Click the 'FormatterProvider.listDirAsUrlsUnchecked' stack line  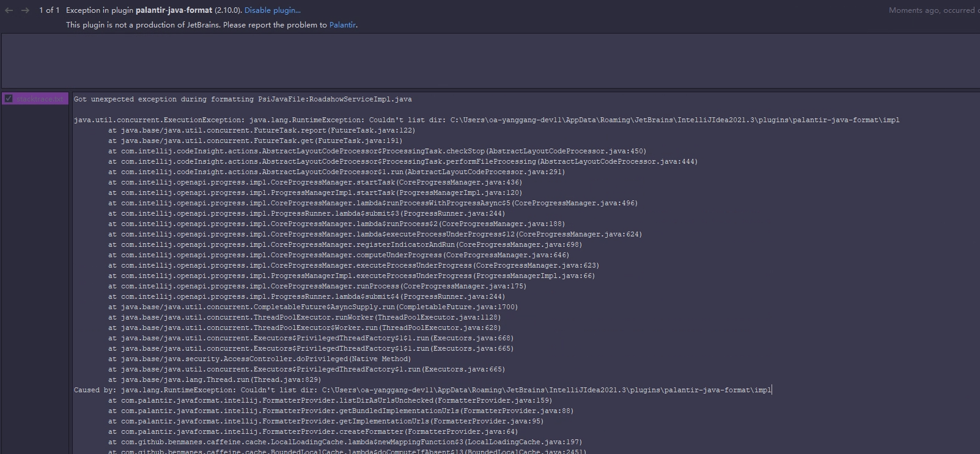[x=330, y=400]
